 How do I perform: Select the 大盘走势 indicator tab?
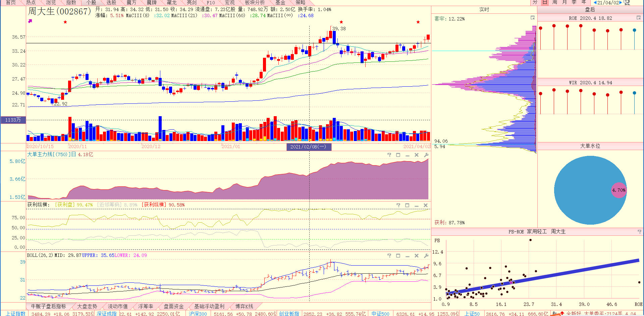coord(87,306)
